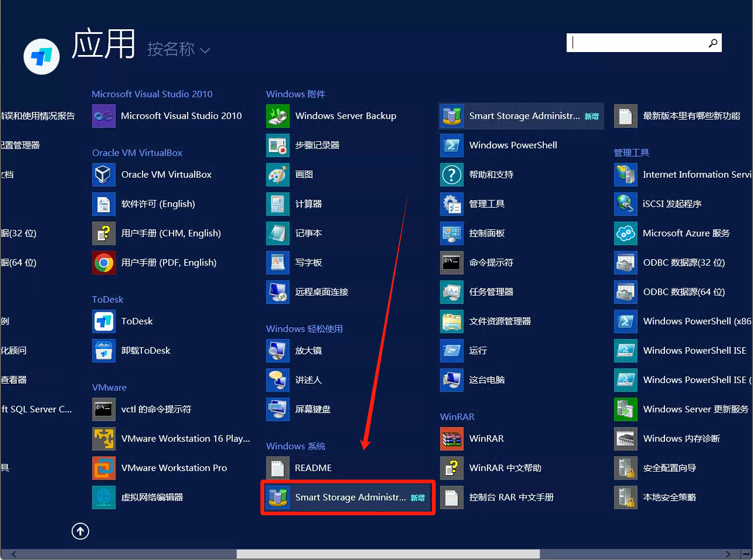Launch the ToDesk application icon
This screenshot has height=560, width=753.
coord(103,321)
